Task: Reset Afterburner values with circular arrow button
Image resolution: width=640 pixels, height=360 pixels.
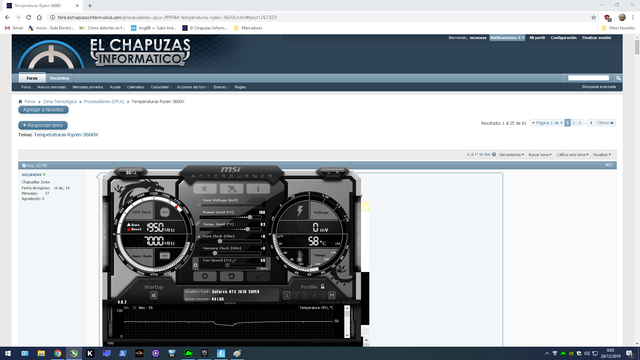Action: click(x=231, y=276)
